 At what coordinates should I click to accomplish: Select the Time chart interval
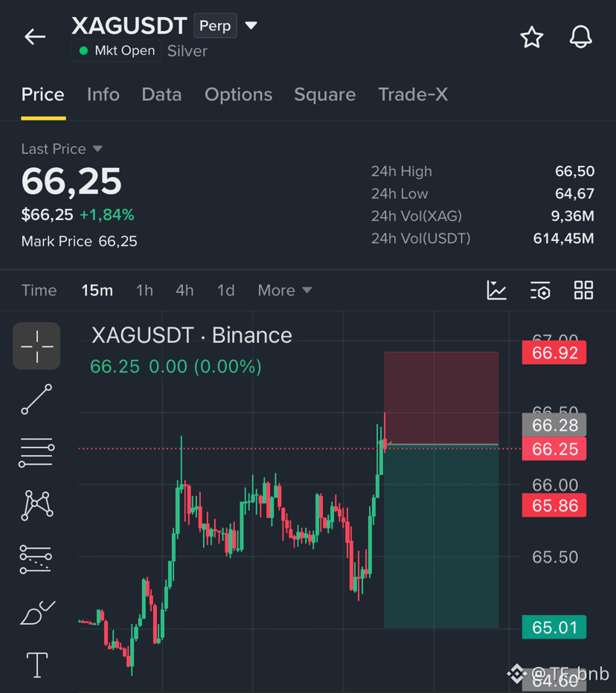[39, 291]
